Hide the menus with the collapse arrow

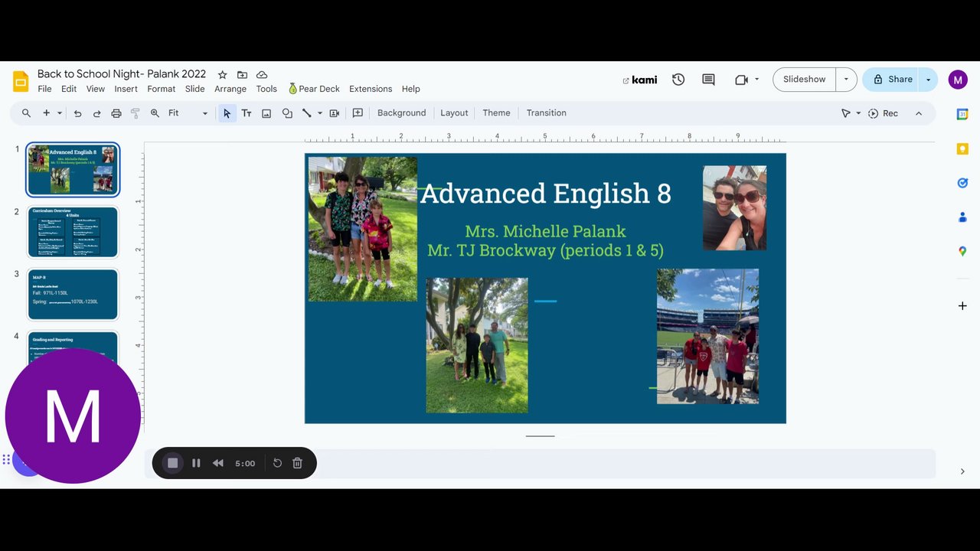(919, 113)
